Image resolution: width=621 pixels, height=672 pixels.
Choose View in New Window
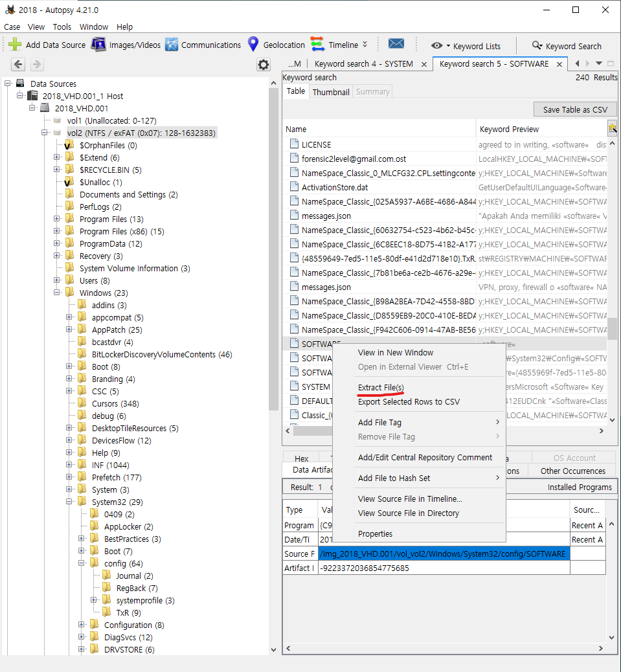[396, 352]
